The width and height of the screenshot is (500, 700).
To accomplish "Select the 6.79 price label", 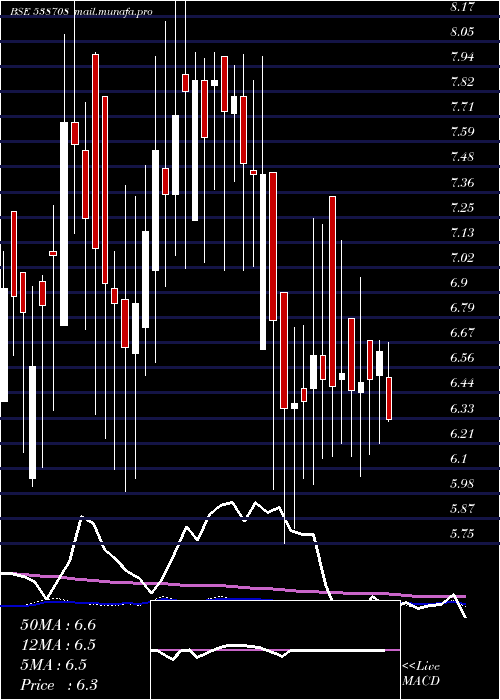I will click(462, 308).
